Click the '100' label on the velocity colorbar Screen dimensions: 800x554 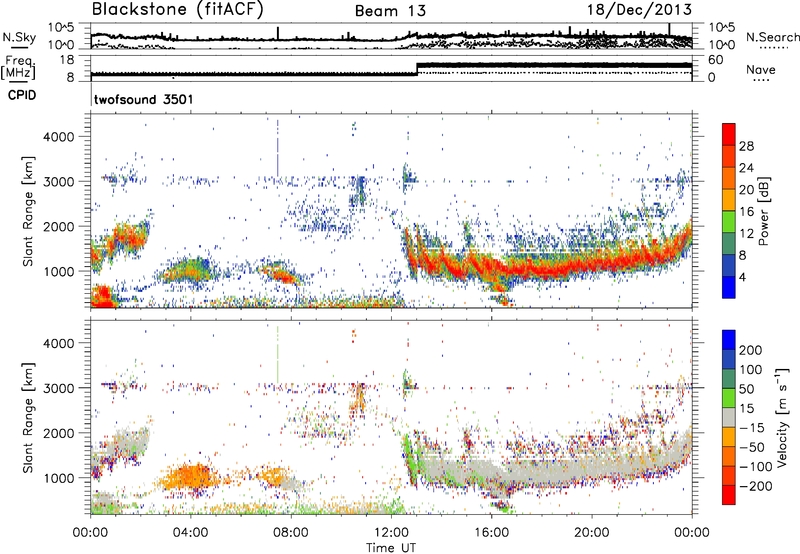tap(751, 370)
